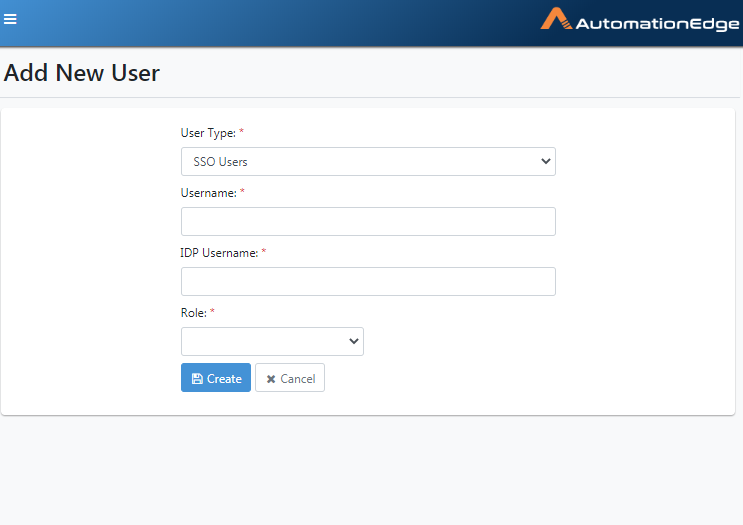Click the X icon on Cancel button
Viewport: 743px width, 525px height.
click(271, 379)
